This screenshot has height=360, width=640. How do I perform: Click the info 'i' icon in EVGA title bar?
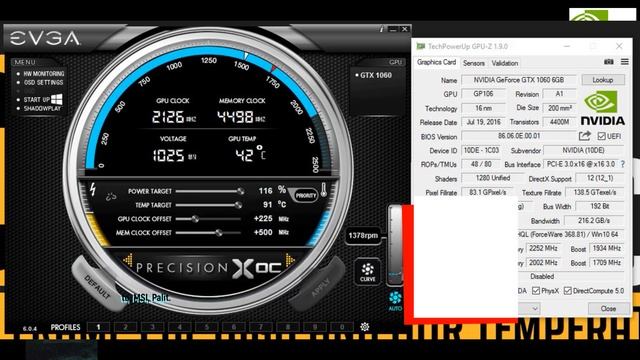pyautogui.click(x=382, y=29)
